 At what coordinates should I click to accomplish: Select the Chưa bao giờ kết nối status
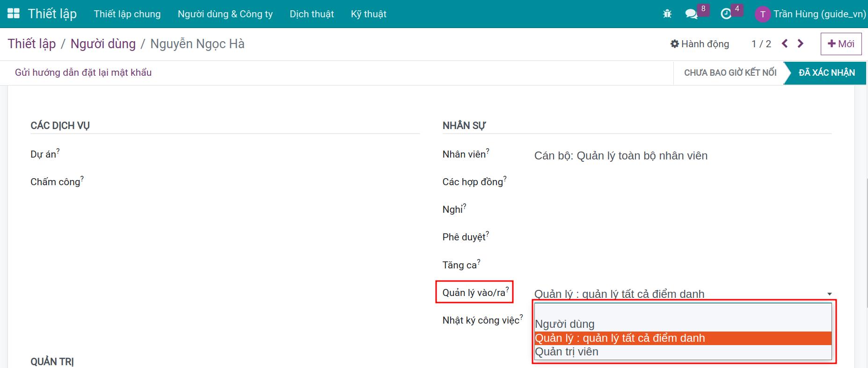729,72
